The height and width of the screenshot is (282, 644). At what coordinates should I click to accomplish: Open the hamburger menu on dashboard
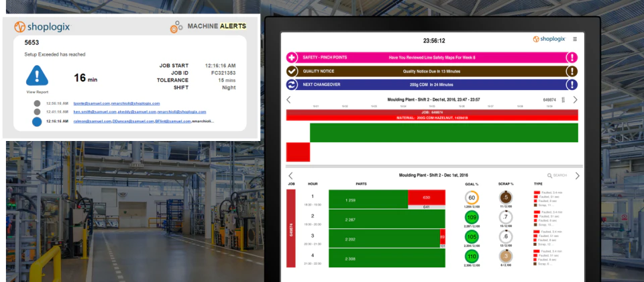point(575,39)
